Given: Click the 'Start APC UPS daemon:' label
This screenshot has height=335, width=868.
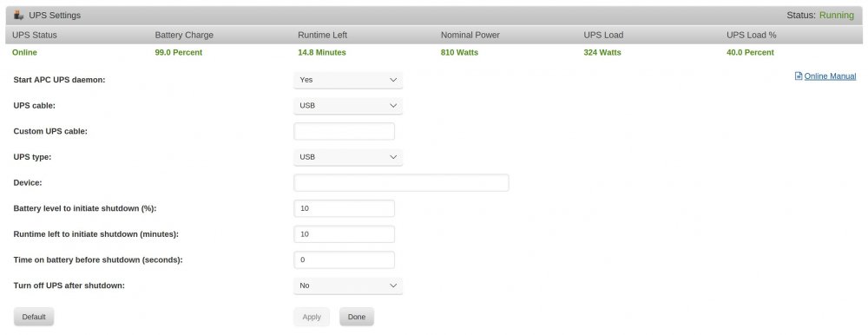Looking at the screenshot, I should click(59, 80).
